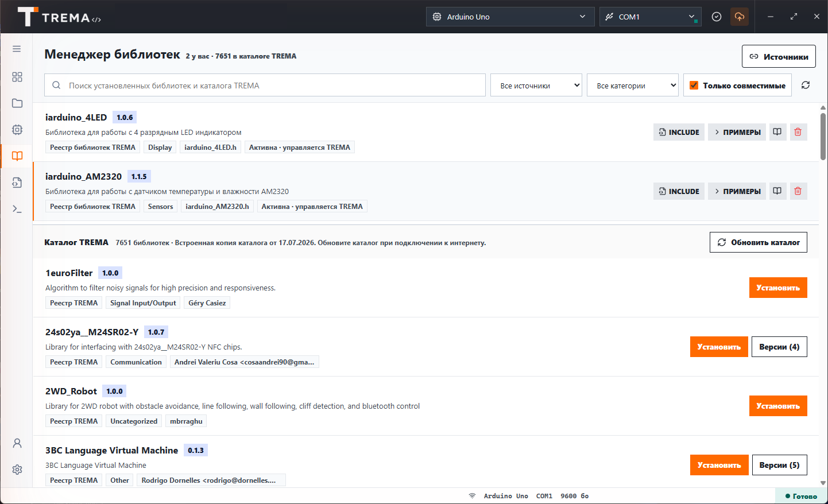Click the Signal Input/Output tag
Screen dimensions: 828x504
click(143, 303)
